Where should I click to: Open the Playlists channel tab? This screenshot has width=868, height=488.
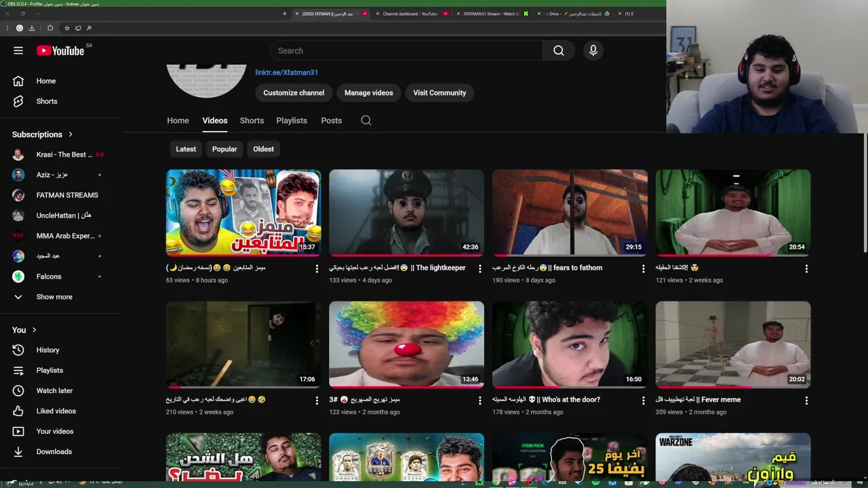(x=292, y=121)
